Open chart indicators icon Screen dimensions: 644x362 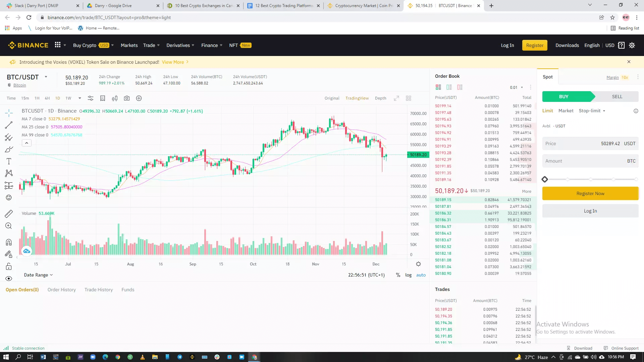click(103, 98)
